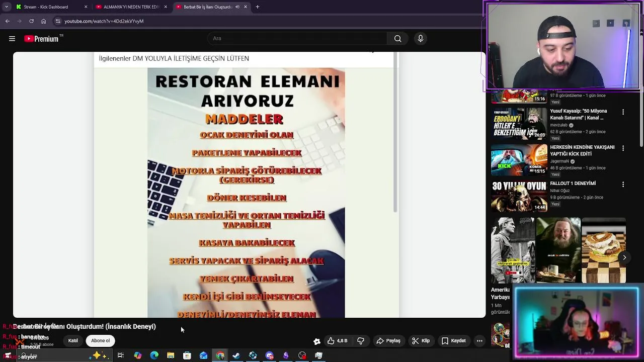Open JagermaN channel link
Image resolution: width=644 pixels, height=362 pixels.
[x=559, y=161]
